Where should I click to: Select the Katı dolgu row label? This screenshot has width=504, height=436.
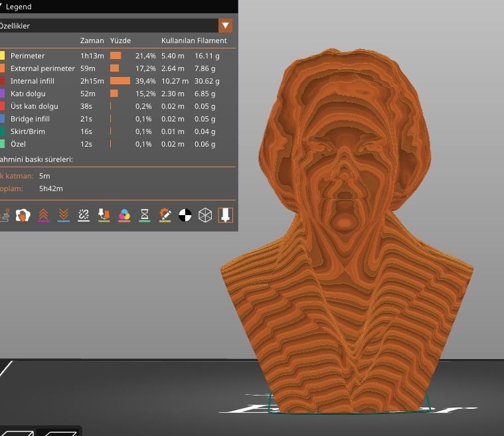point(28,94)
